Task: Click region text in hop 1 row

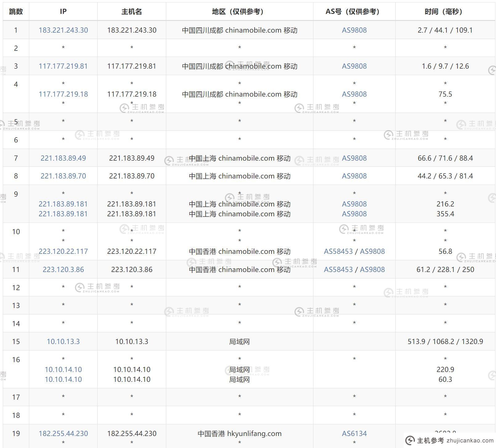Action: (240, 30)
